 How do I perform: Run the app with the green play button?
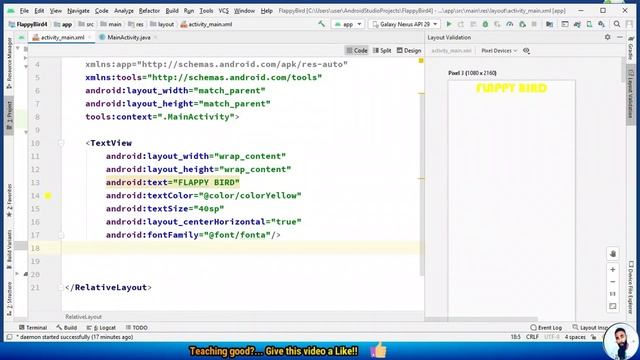pos(449,24)
